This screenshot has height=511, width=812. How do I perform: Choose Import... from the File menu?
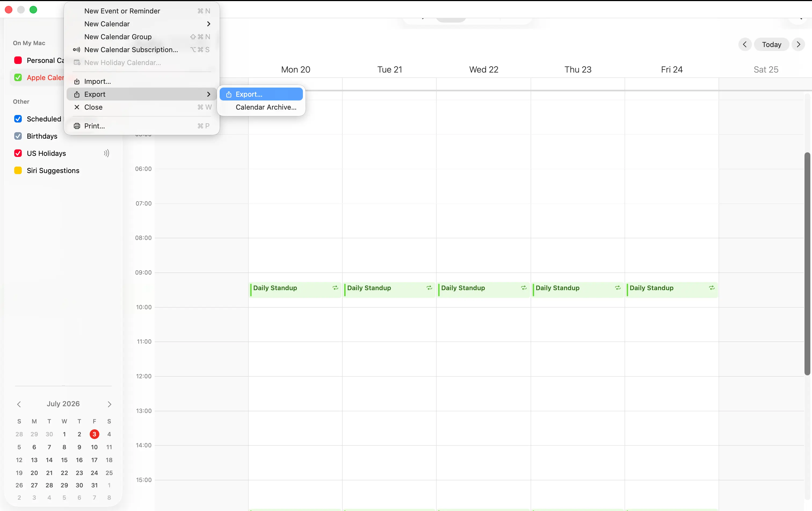(x=142, y=82)
